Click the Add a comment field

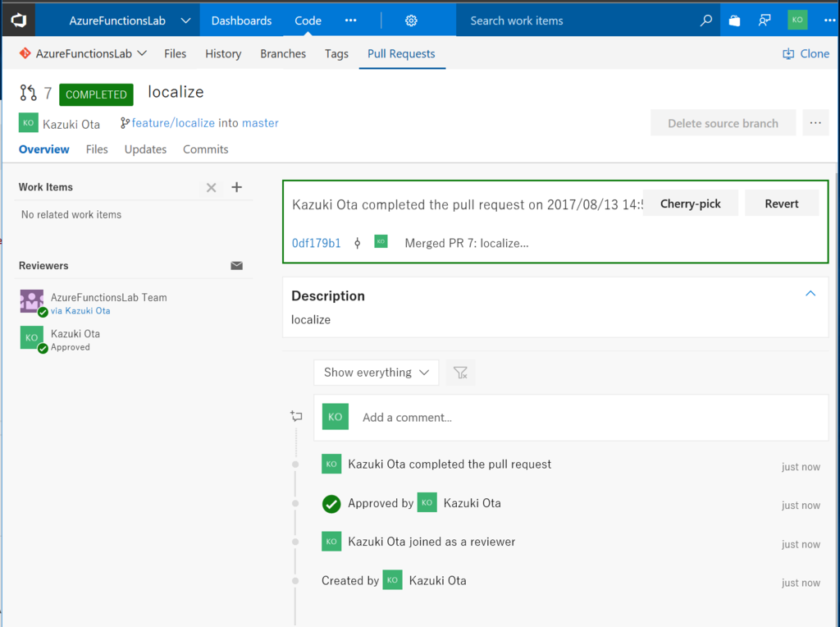point(571,418)
